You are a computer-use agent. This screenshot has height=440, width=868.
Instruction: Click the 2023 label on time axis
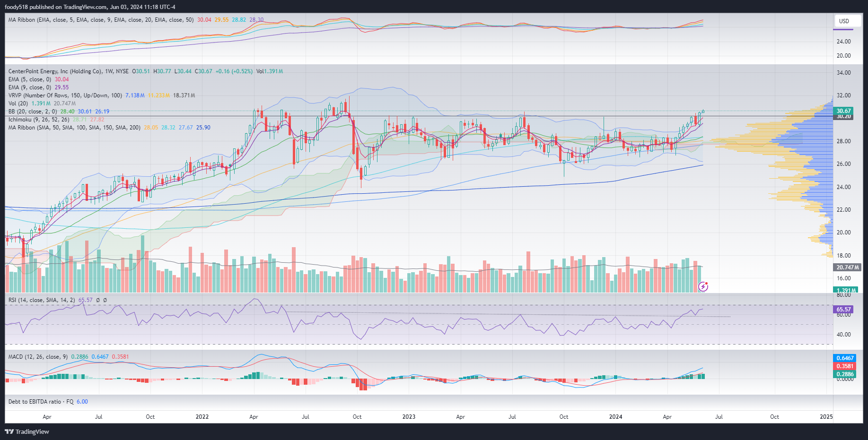[409, 417]
